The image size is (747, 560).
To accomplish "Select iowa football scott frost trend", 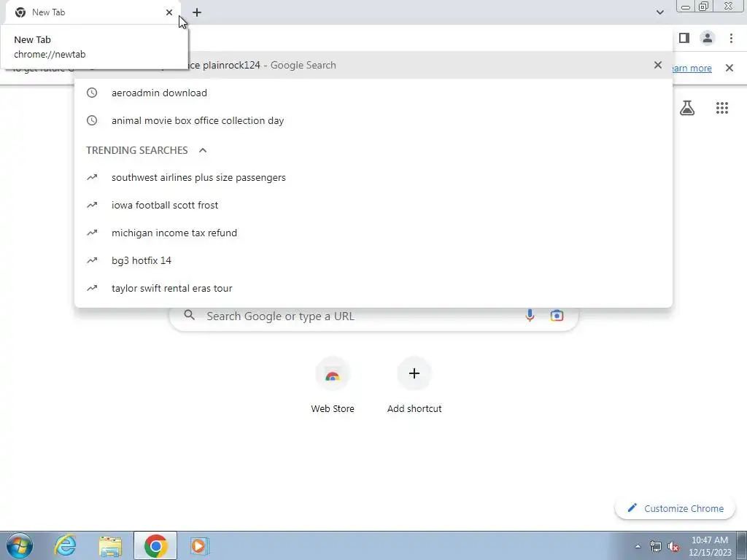I will click(373, 205).
